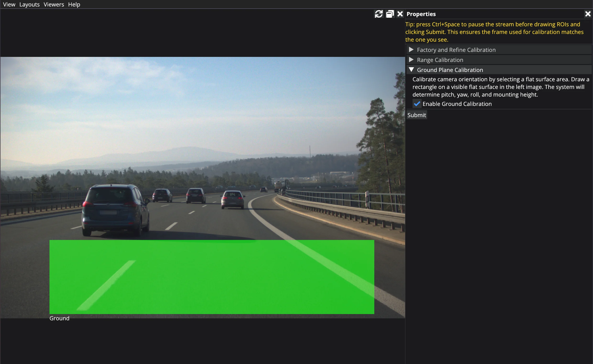Click the Factory and Refine Calibration header
This screenshot has width=593, height=364.
(499, 49)
